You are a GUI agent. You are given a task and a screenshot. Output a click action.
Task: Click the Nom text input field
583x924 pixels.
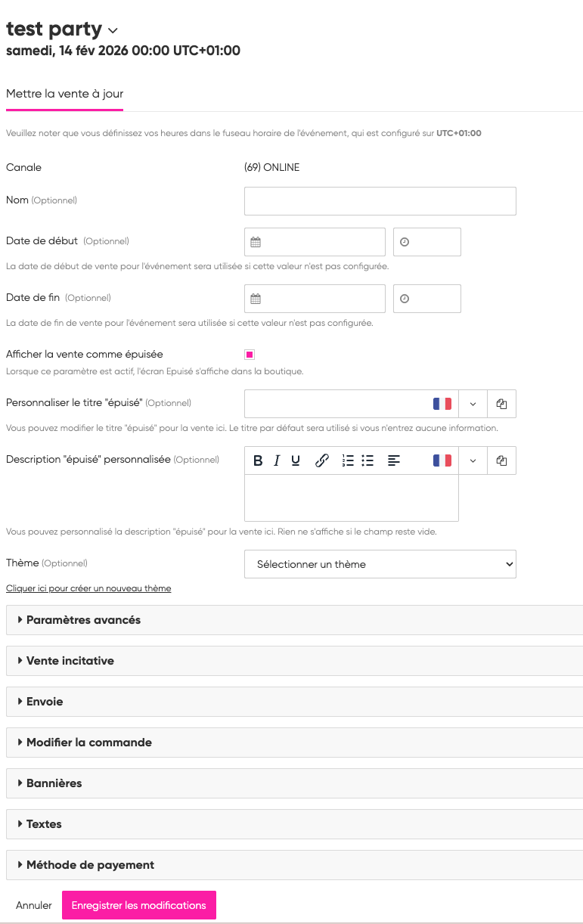click(380, 201)
